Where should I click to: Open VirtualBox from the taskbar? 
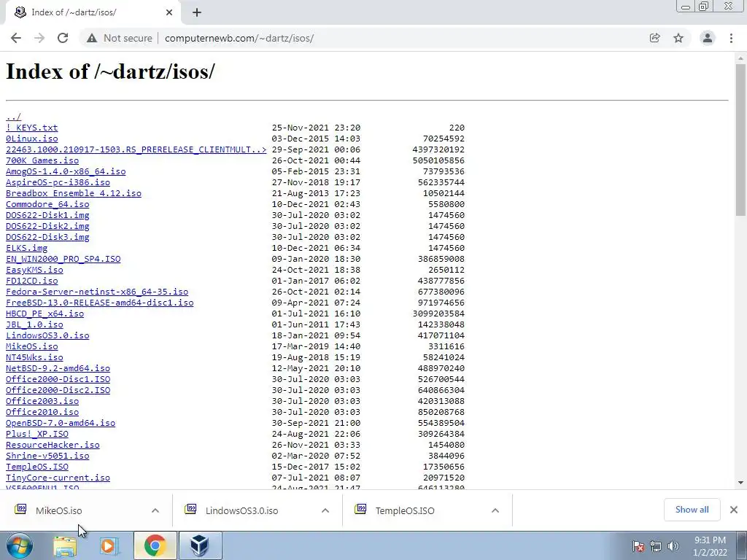(200, 545)
